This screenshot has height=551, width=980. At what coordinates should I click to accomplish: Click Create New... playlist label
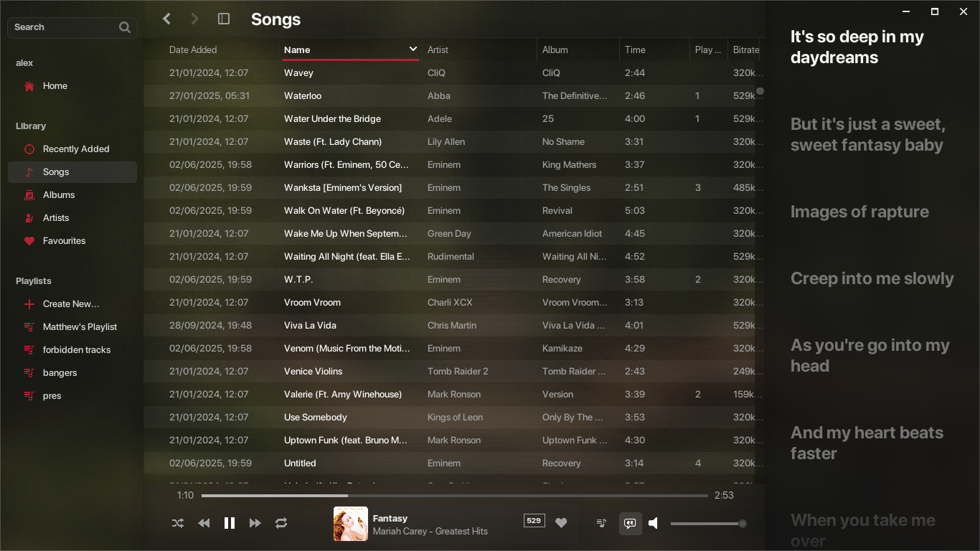coord(71,304)
